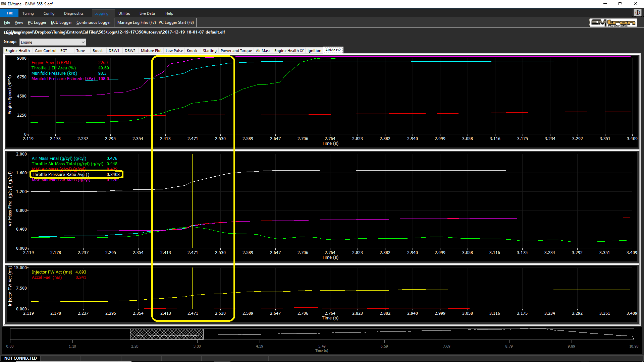Viewport: 644px width, 362px height.
Task: Open the ECU Logger menu
Action: pos(61,22)
